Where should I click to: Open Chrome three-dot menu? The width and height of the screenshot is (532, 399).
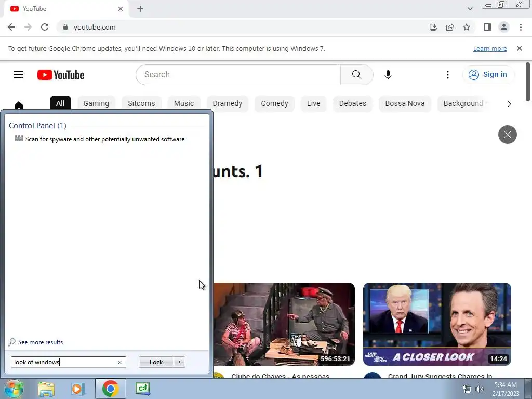point(521,27)
